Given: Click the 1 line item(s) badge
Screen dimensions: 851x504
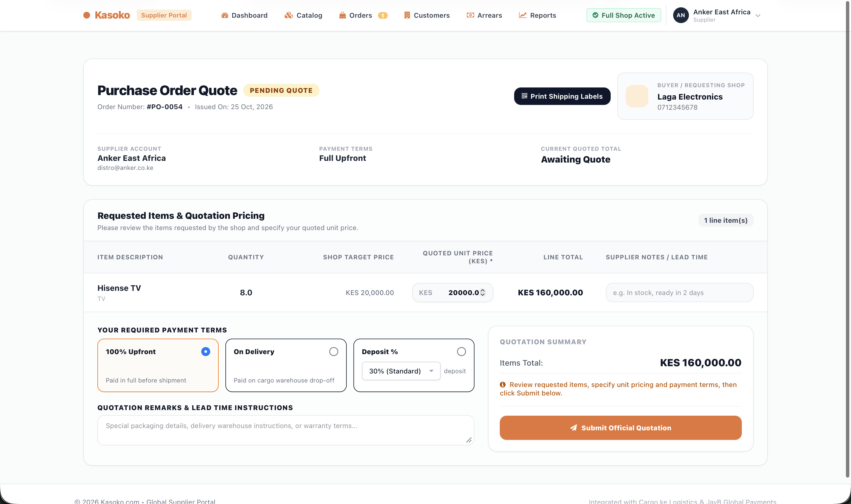Looking at the screenshot, I should pyautogui.click(x=726, y=220).
